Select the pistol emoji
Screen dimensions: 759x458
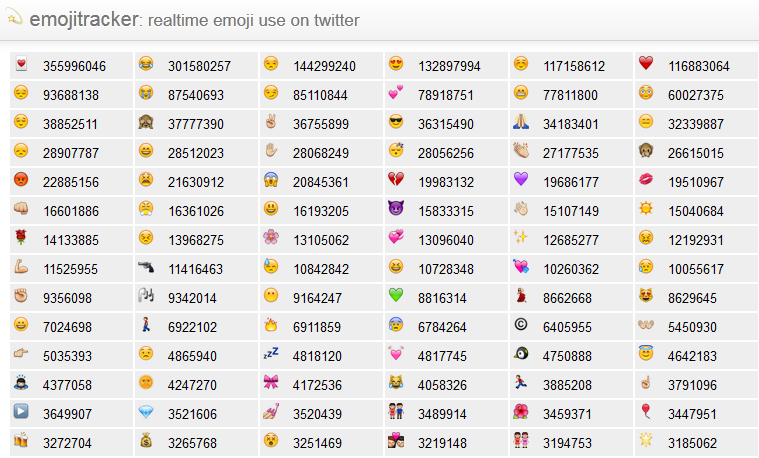pos(146,268)
